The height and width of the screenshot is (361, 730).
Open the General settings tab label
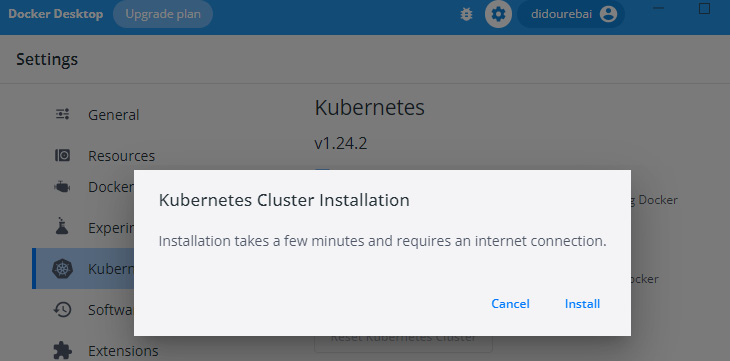pos(114,115)
